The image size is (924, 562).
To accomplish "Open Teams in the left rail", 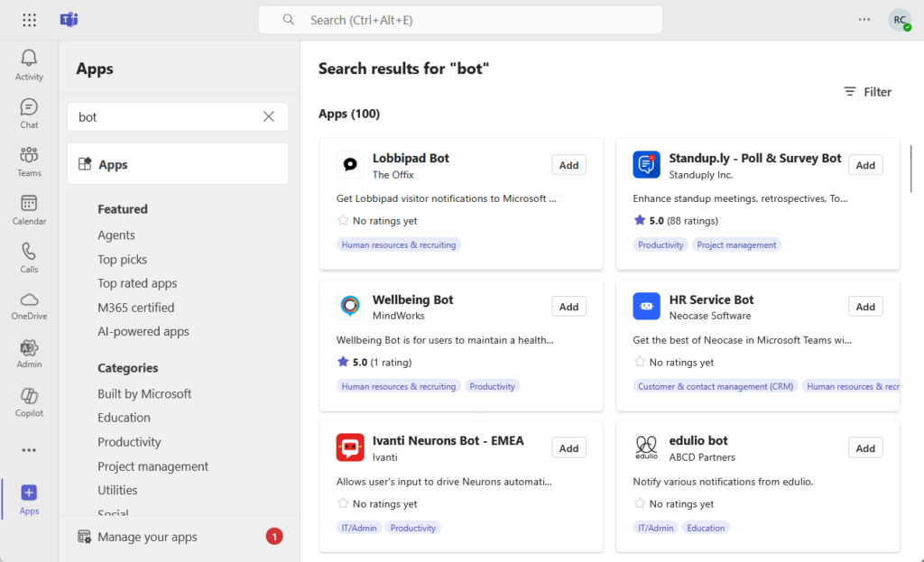I will click(x=29, y=162).
